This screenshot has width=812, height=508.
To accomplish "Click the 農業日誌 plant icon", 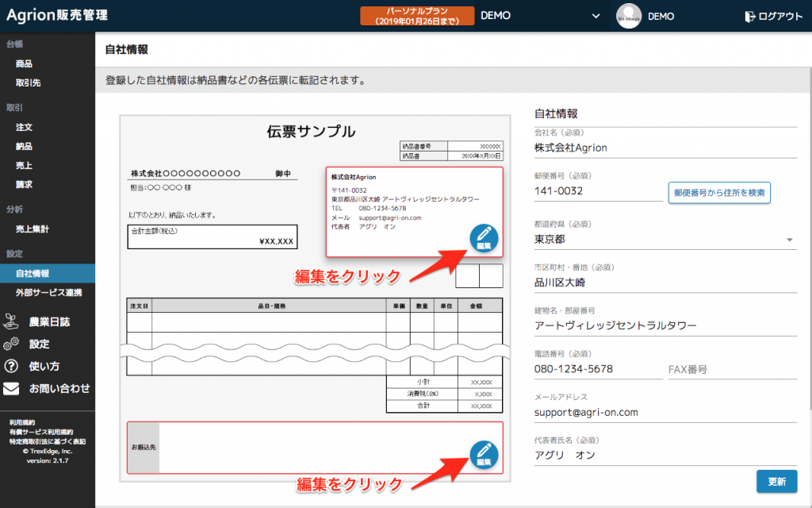I will pos(11,321).
